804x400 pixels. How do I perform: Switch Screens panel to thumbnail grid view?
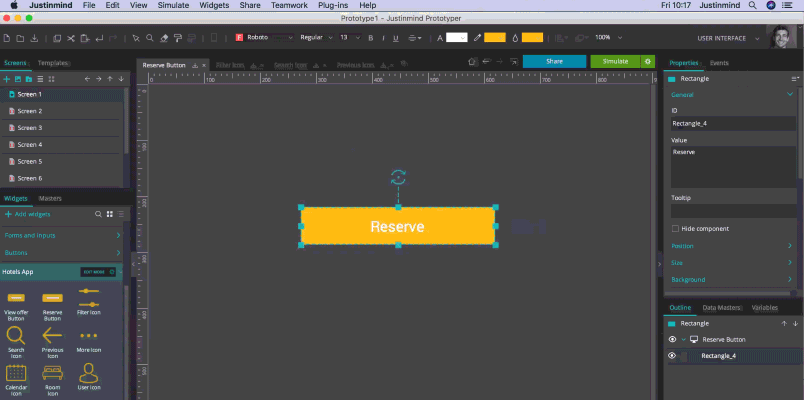(51, 79)
